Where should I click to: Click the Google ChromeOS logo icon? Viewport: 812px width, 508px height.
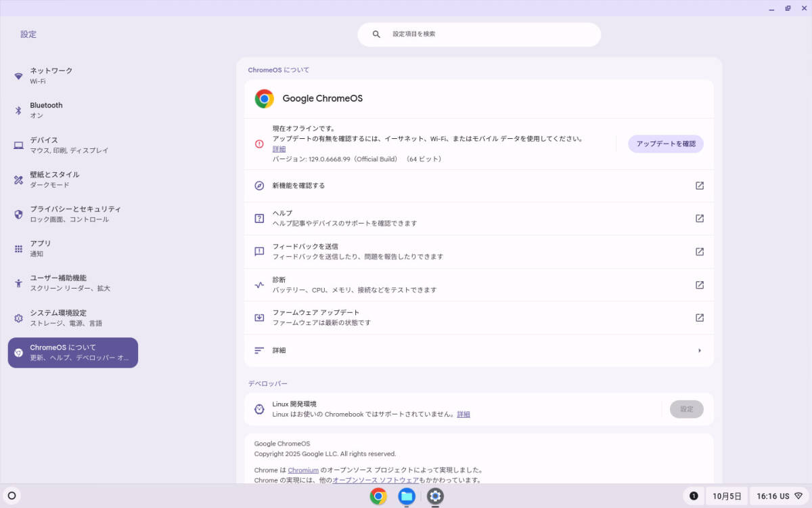(x=264, y=98)
